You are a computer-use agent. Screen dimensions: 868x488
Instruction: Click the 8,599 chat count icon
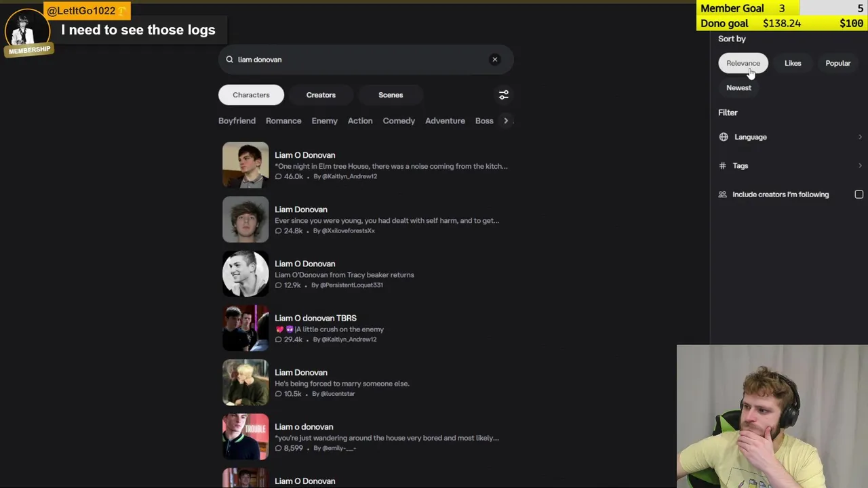(x=278, y=448)
